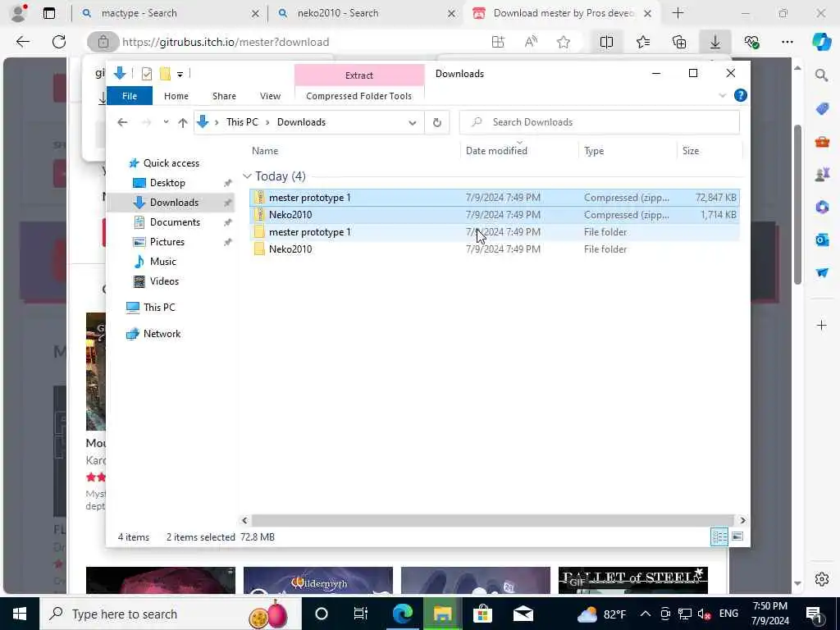The image size is (840, 630).
Task: Open Outlook icon in Edge sidebar
Action: tap(822, 240)
